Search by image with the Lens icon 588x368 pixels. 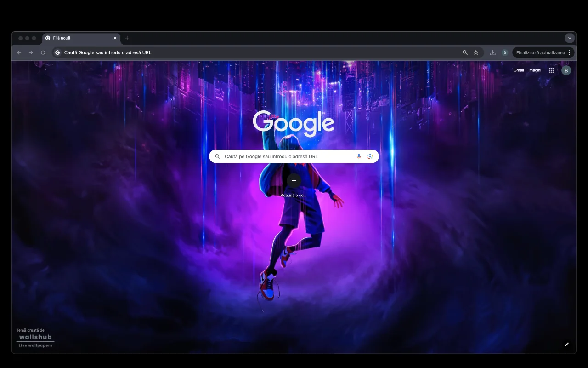370,156
